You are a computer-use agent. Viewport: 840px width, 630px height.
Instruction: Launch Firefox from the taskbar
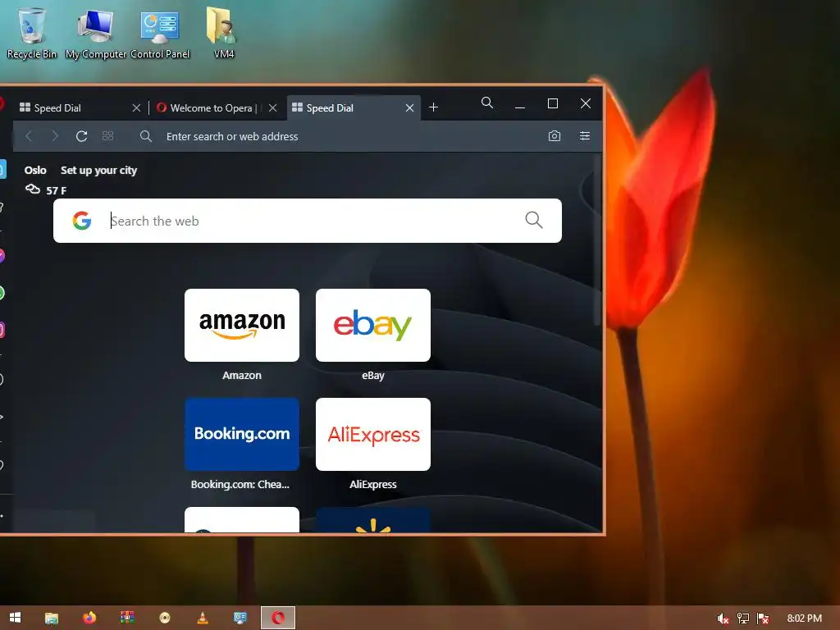[89, 618]
